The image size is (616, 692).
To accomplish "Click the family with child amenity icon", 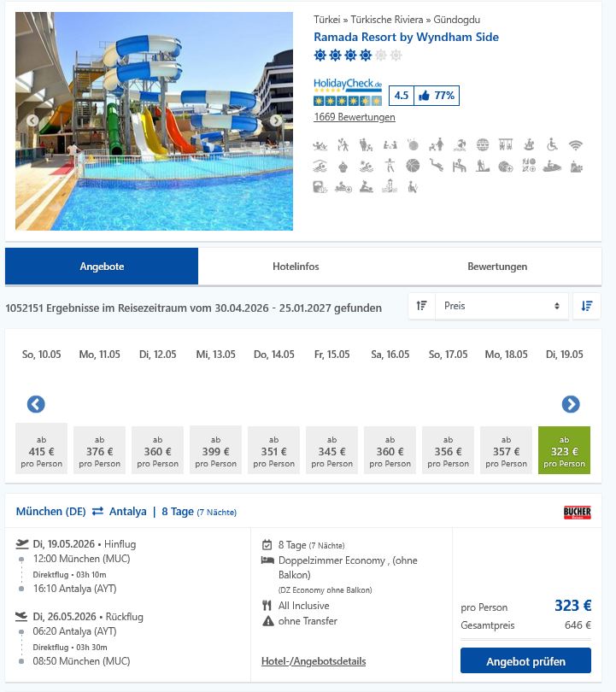I will (x=366, y=144).
